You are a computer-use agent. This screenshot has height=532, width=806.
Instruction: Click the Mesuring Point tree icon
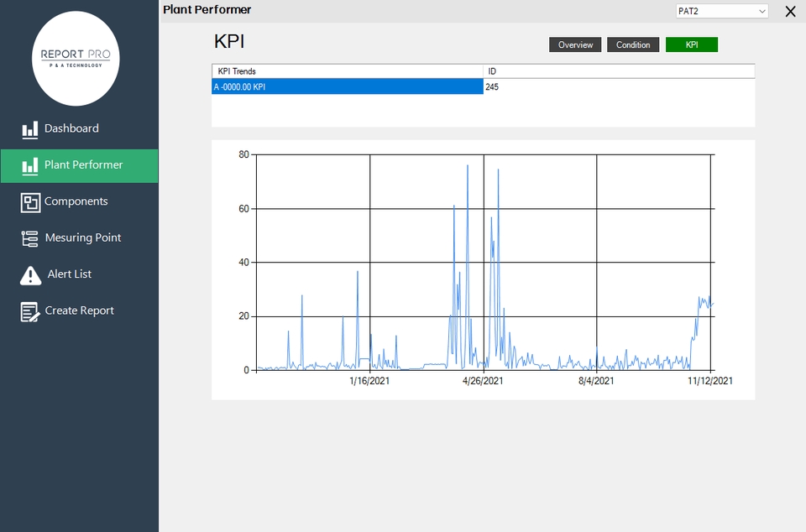click(x=30, y=239)
